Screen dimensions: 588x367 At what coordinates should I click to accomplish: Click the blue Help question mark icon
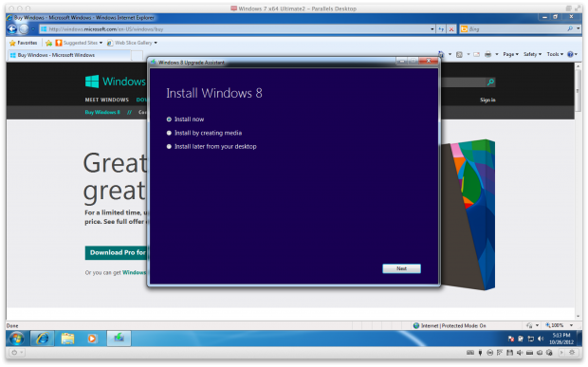570,54
